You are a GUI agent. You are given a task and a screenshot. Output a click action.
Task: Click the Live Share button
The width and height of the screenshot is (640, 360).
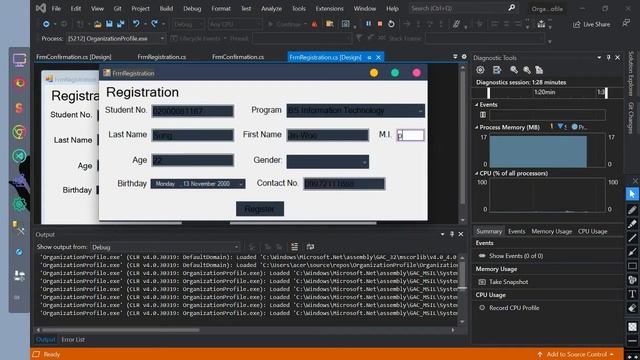pos(592,24)
